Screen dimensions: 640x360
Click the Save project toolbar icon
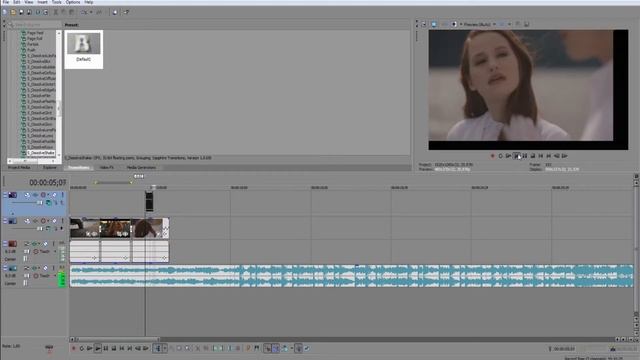[x=21, y=12]
